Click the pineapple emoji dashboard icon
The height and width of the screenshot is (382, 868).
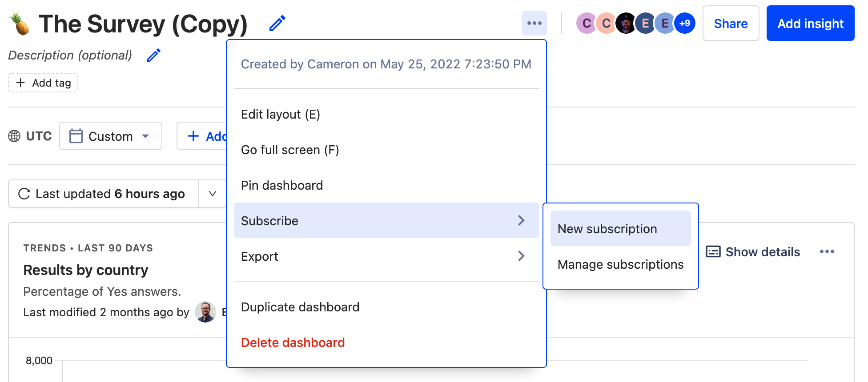point(20,24)
